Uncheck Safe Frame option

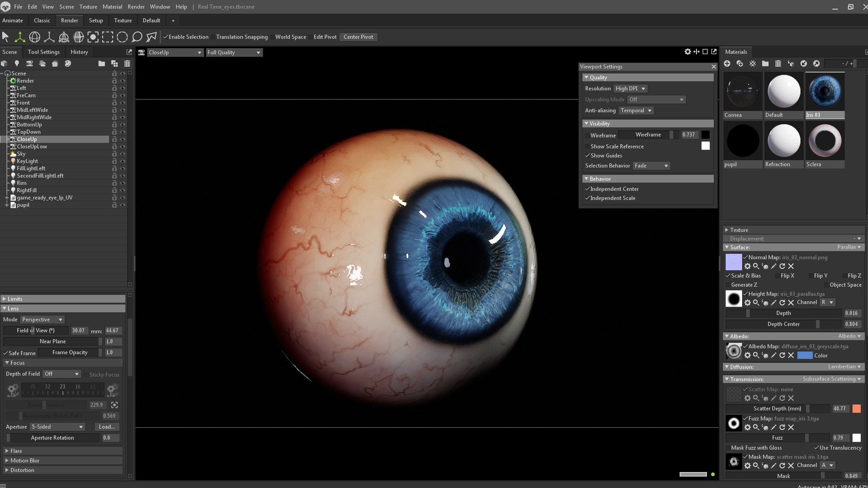(x=5, y=353)
